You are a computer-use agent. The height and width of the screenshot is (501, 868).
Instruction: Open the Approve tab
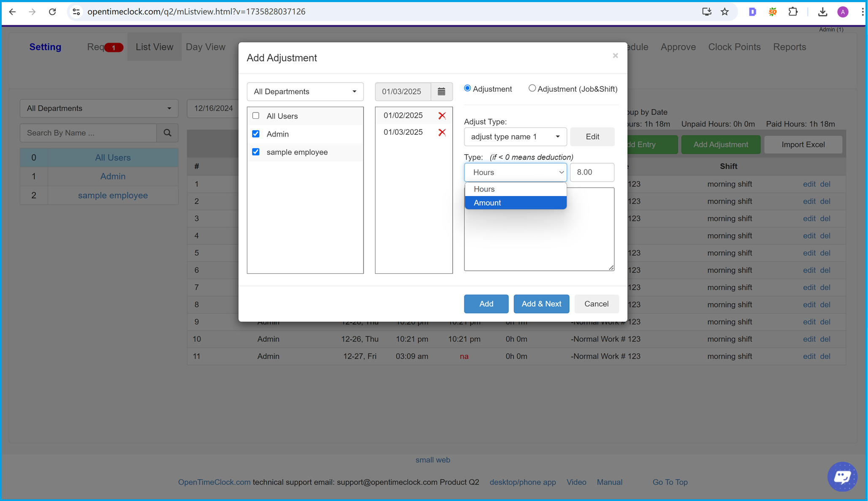[678, 47]
